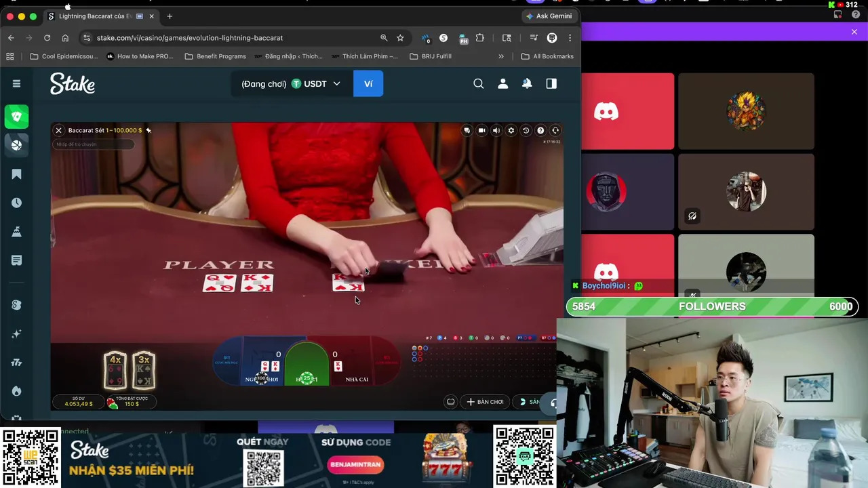Open Cool Epidemicsou... bookmark folder
868x488 pixels.
tap(64, 56)
